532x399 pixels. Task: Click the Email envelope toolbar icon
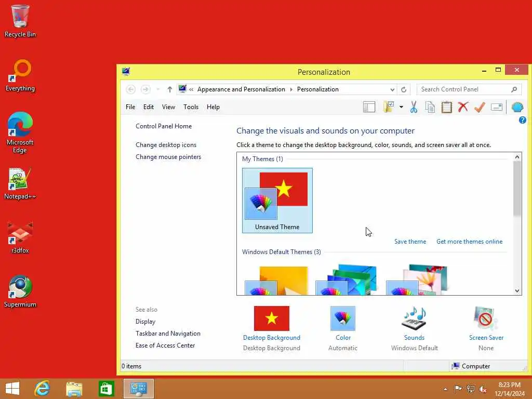pyautogui.click(x=496, y=107)
